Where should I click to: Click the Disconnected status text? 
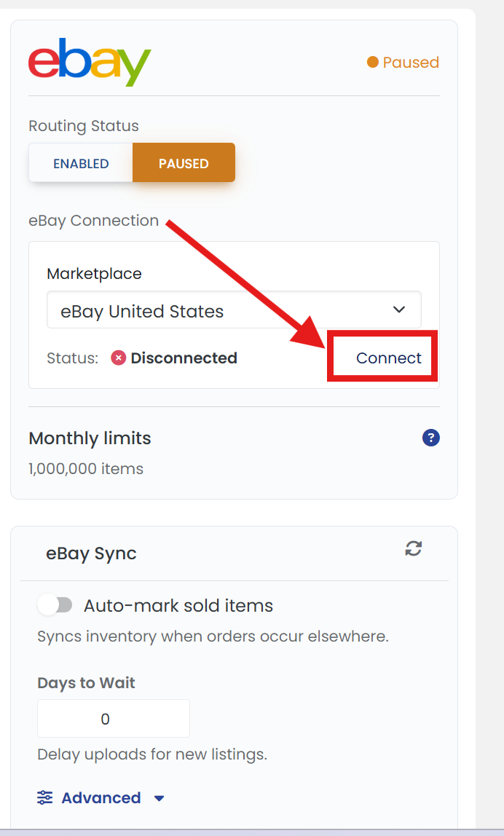tap(184, 358)
